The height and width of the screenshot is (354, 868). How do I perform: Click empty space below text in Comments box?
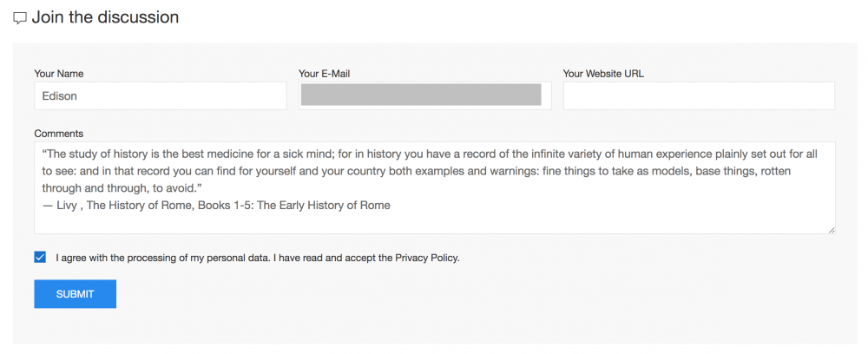tap(434, 222)
